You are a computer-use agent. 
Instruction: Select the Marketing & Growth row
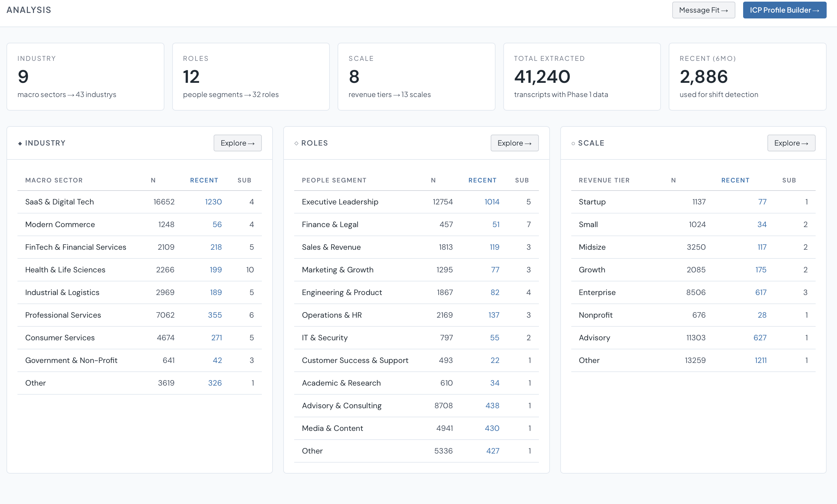(416, 270)
